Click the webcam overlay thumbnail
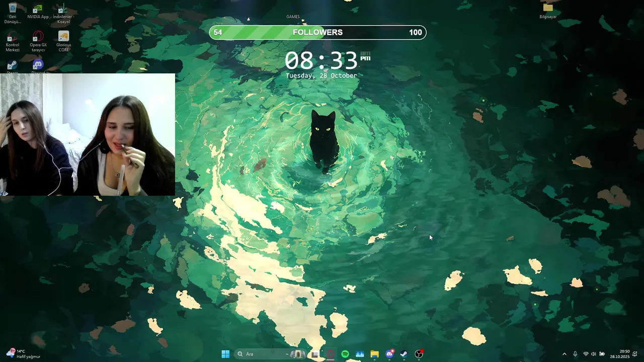This screenshot has height=362, width=644. pyautogui.click(x=88, y=134)
